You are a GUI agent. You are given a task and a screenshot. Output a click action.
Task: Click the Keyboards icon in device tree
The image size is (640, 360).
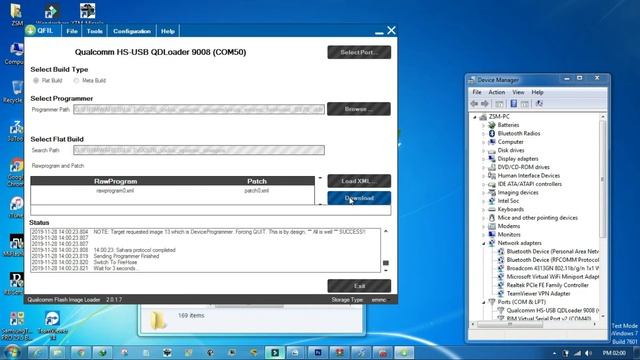(x=492, y=209)
